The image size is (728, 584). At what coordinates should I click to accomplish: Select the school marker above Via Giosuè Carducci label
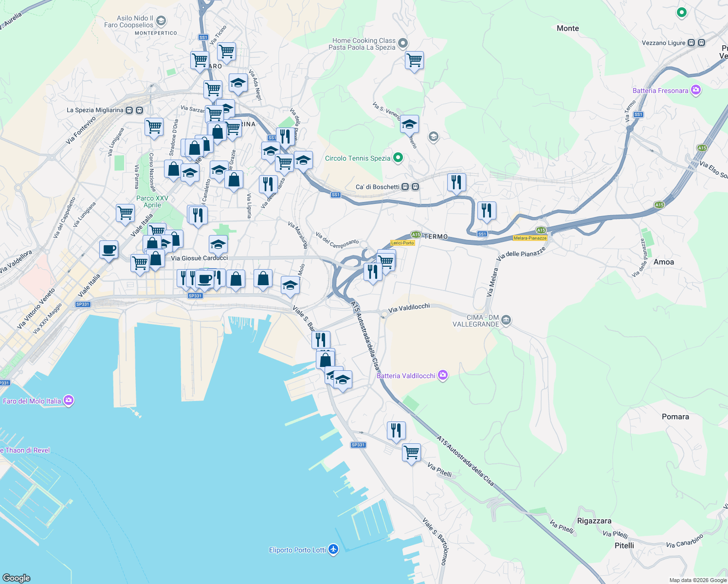218,245
